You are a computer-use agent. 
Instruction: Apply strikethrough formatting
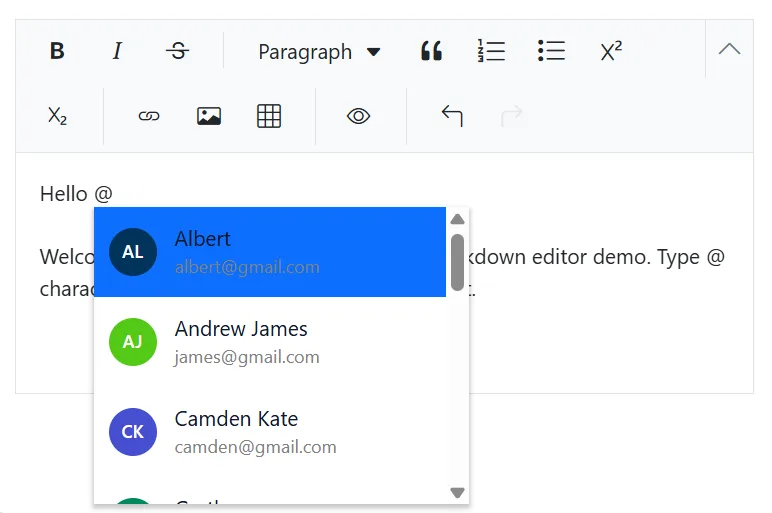pos(177,51)
